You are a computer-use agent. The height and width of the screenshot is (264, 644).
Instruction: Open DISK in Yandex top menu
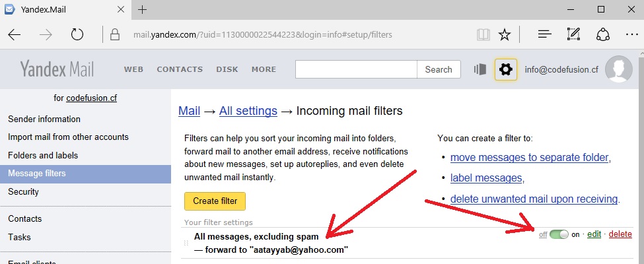pyautogui.click(x=227, y=69)
